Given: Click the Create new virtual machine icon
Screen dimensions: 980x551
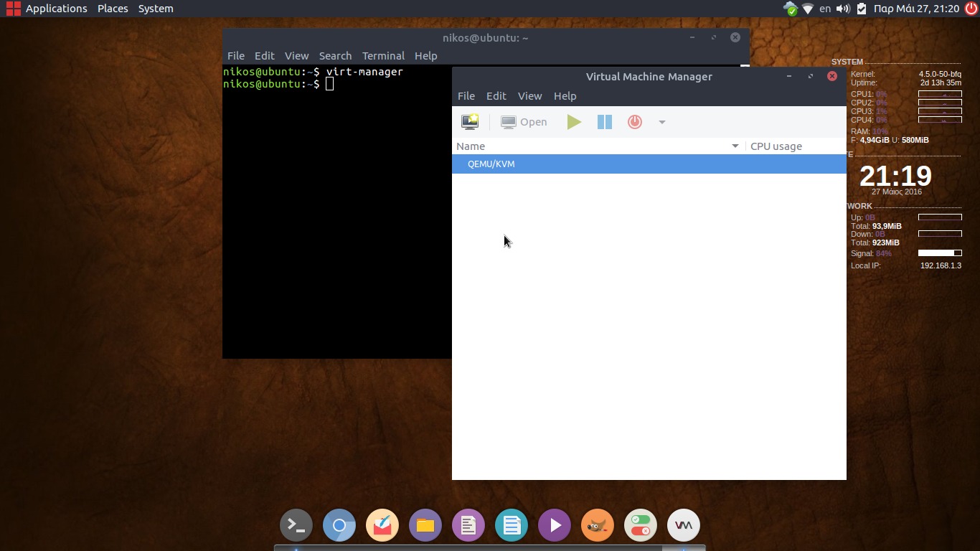Looking at the screenshot, I should (x=470, y=122).
